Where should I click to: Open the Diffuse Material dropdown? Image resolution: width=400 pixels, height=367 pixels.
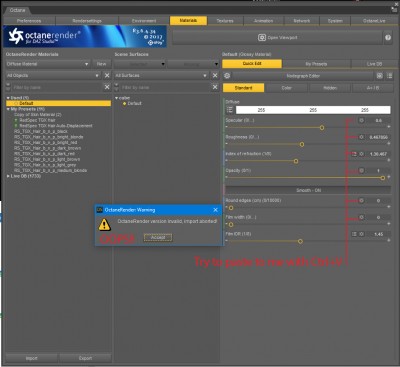click(48, 64)
